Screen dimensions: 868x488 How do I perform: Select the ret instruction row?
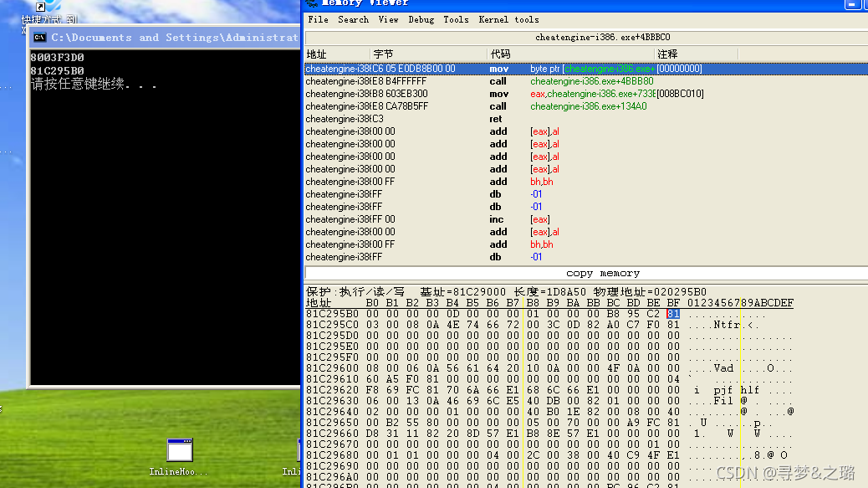click(585, 119)
